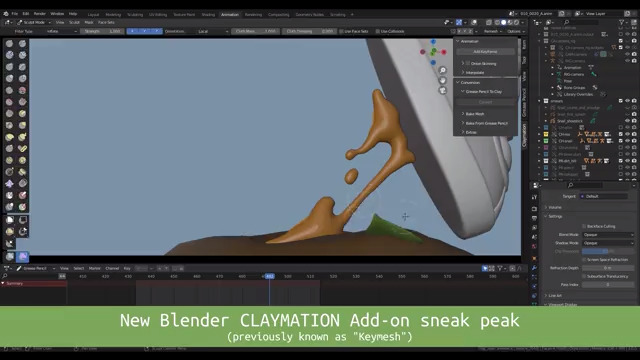
Task: Click the Refraction Depth field
Action: [x=608, y=268]
